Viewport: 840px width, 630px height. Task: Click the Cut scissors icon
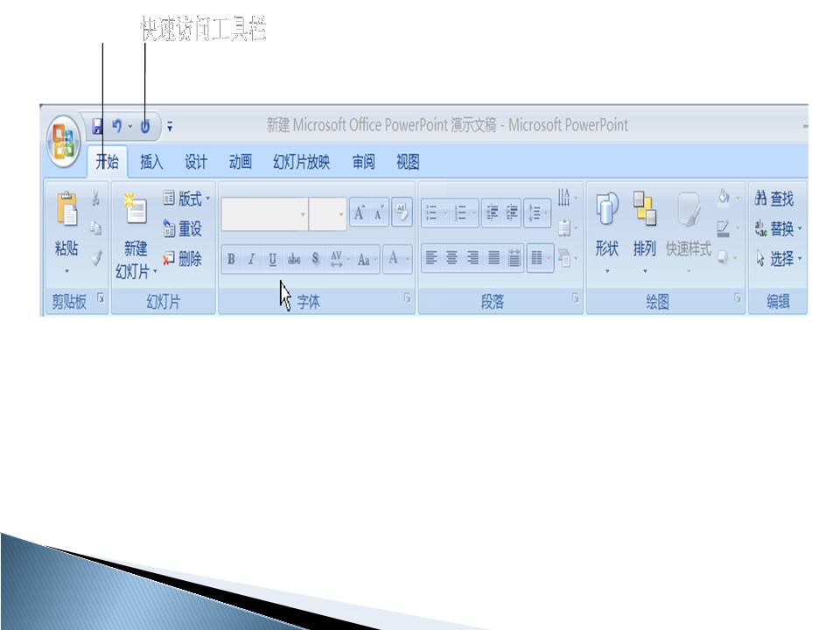pyautogui.click(x=96, y=199)
